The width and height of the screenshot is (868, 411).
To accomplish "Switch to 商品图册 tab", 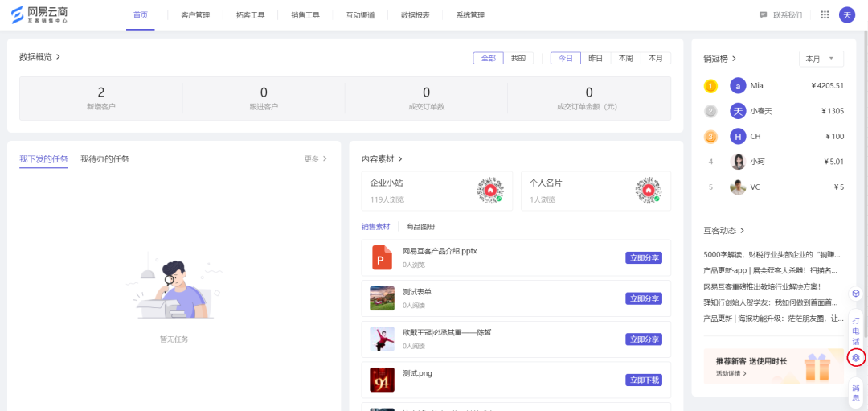I will pos(420,227).
